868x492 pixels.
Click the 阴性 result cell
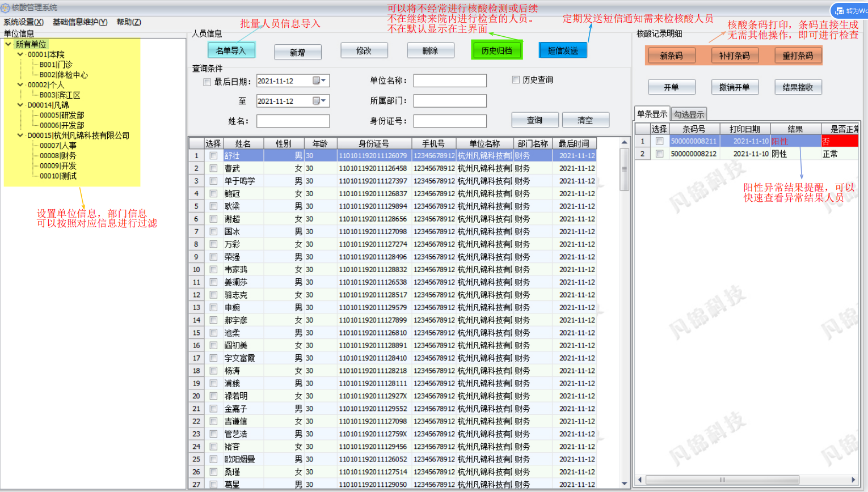[x=795, y=154]
